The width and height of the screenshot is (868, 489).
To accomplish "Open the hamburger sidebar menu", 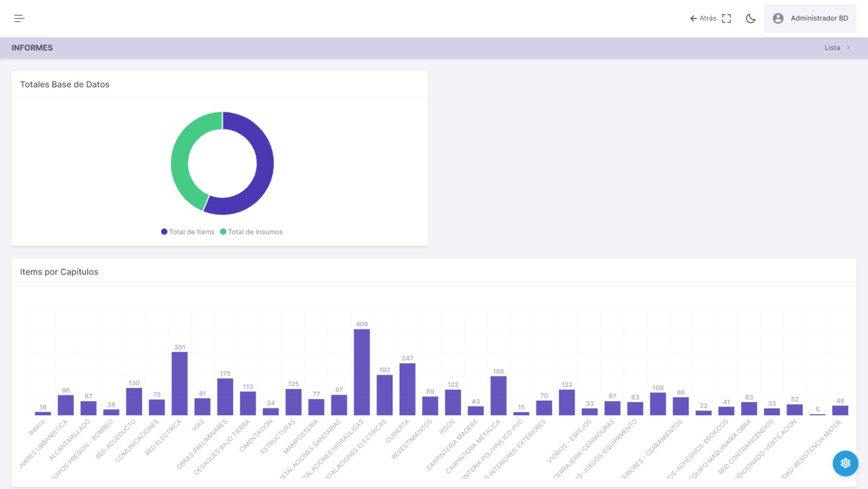I will click(x=20, y=18).
